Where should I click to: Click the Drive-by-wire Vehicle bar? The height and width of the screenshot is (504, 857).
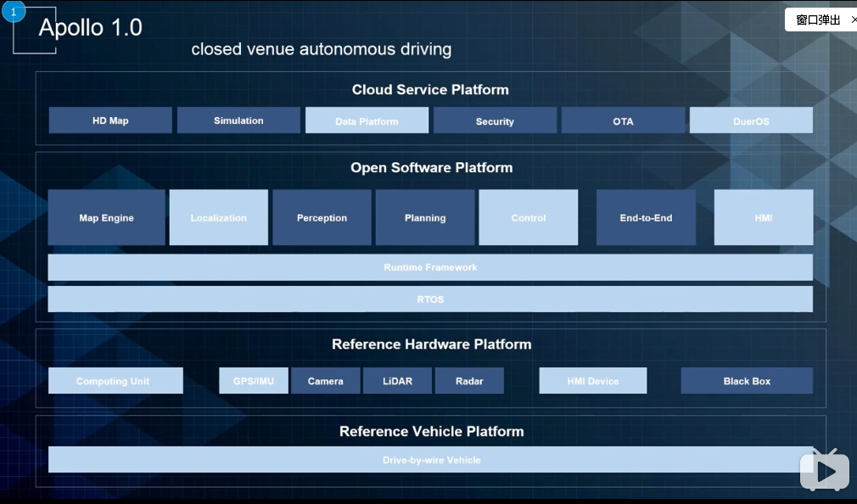pos(430,460)
